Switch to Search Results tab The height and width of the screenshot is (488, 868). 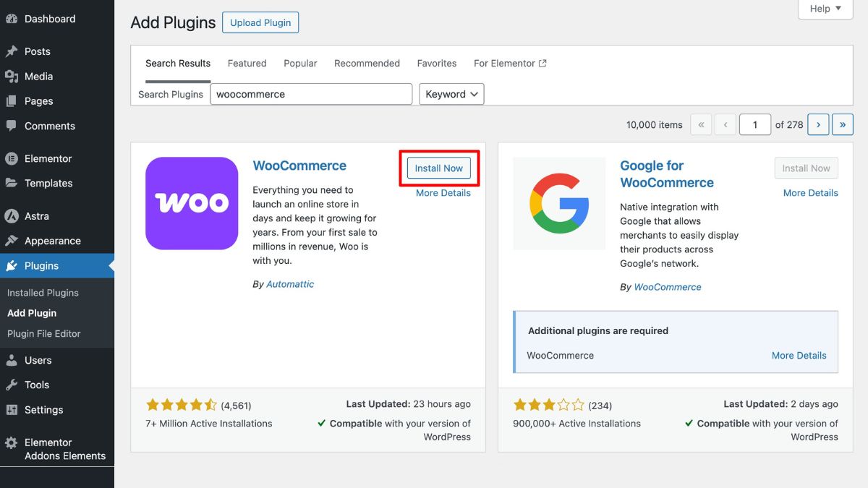(x=178, y=64)
